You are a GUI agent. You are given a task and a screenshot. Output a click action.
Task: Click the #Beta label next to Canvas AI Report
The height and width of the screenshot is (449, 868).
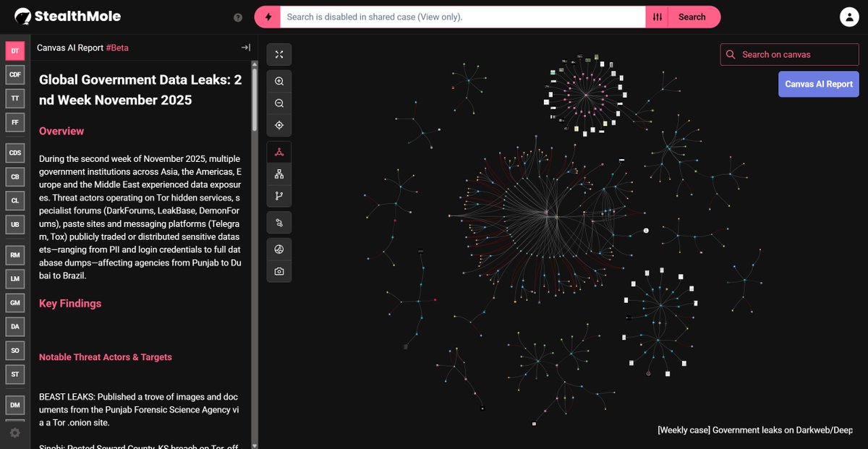[117, 47]
